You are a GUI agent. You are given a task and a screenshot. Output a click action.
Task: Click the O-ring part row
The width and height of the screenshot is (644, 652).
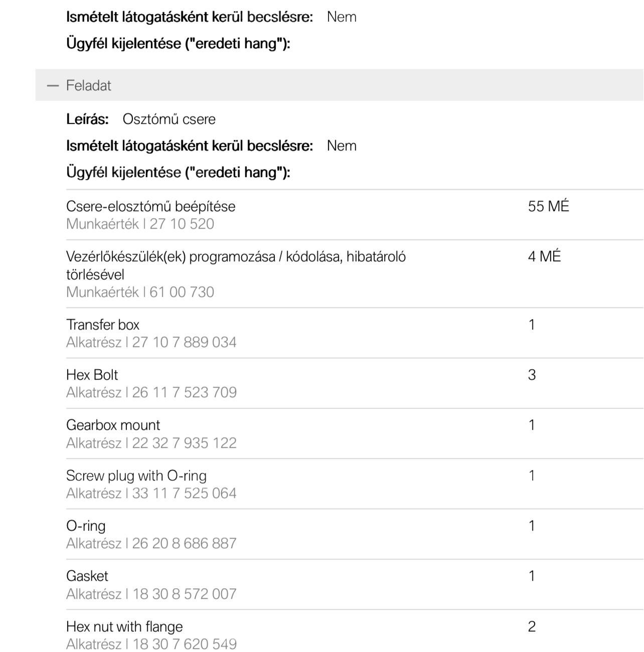click(x=355, y=534)
